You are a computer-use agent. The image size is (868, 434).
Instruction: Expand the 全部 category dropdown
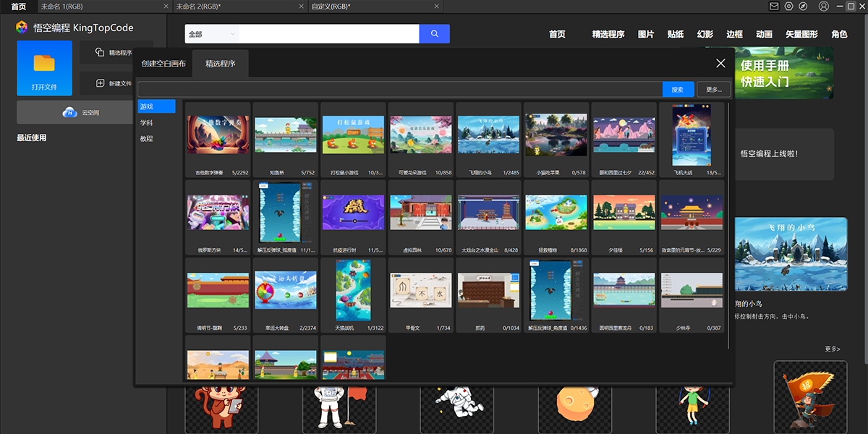(x=212, y=34)
